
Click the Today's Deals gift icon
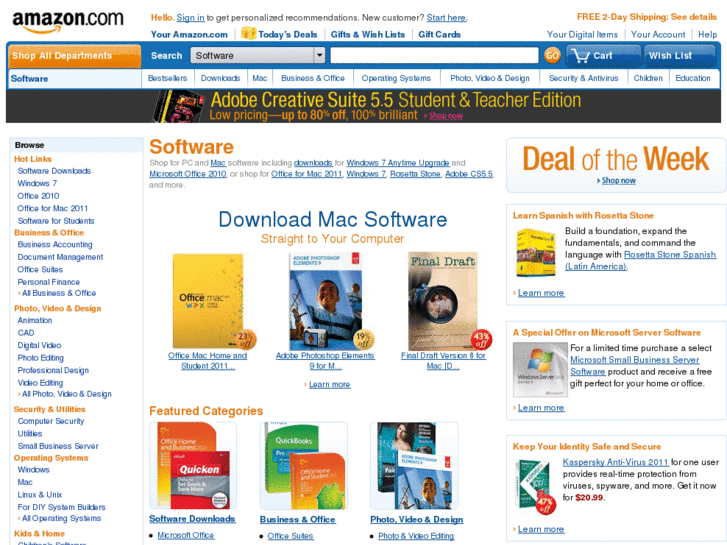tap(249, 33)
